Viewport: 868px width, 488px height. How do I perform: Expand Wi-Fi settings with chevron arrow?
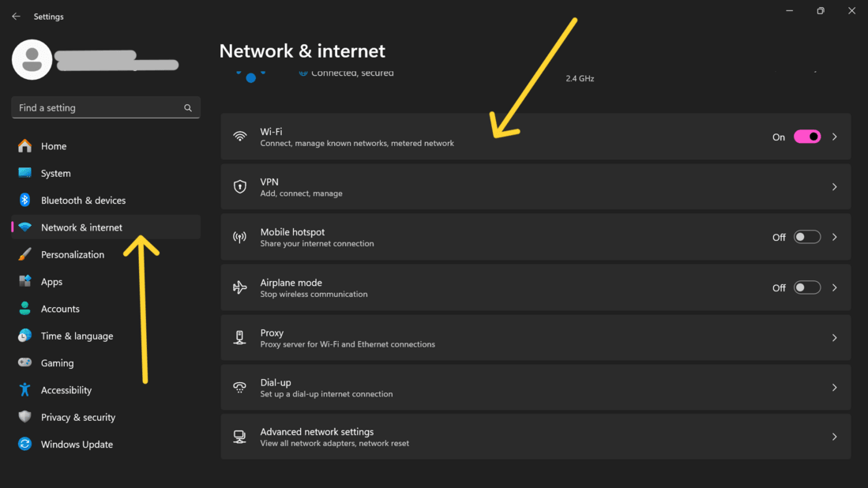[x=835, y=137]
